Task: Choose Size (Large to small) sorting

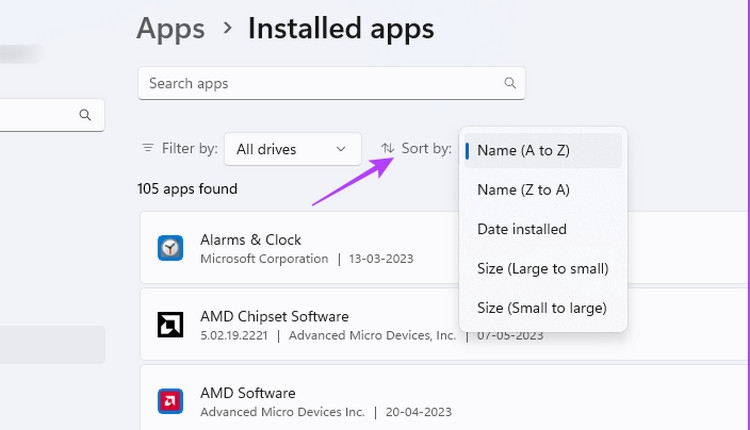Action: click(542, 268)
